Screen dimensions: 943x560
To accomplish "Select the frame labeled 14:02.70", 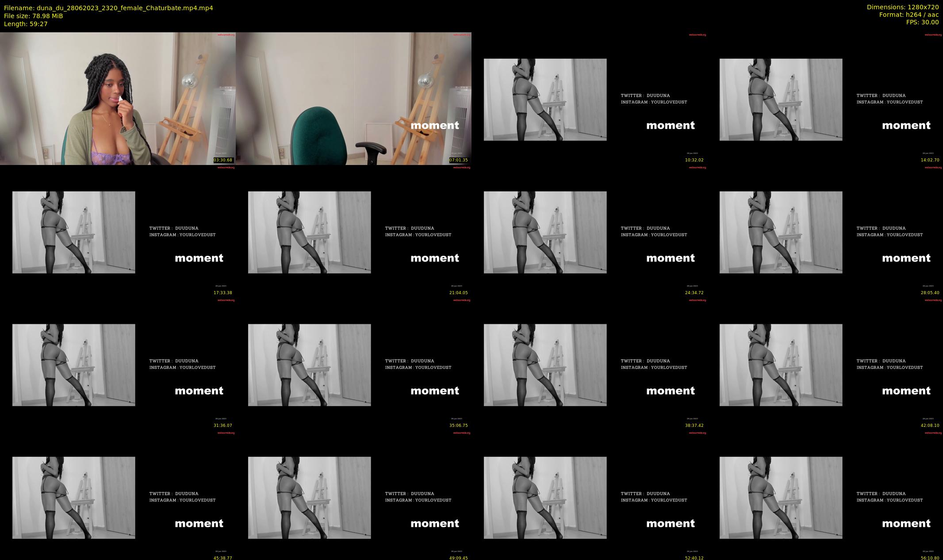I will [825, 98].
